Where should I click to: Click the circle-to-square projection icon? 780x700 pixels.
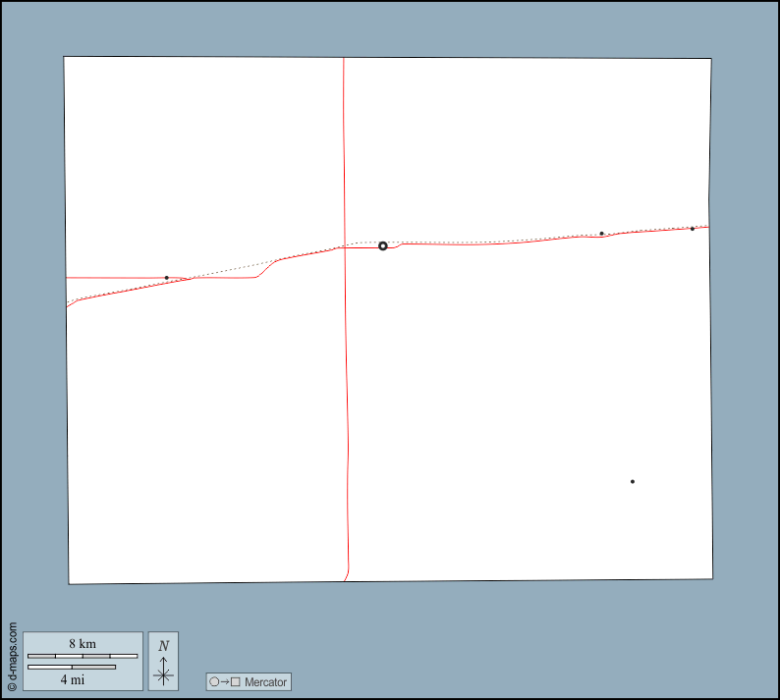click(x=224, y=682)
